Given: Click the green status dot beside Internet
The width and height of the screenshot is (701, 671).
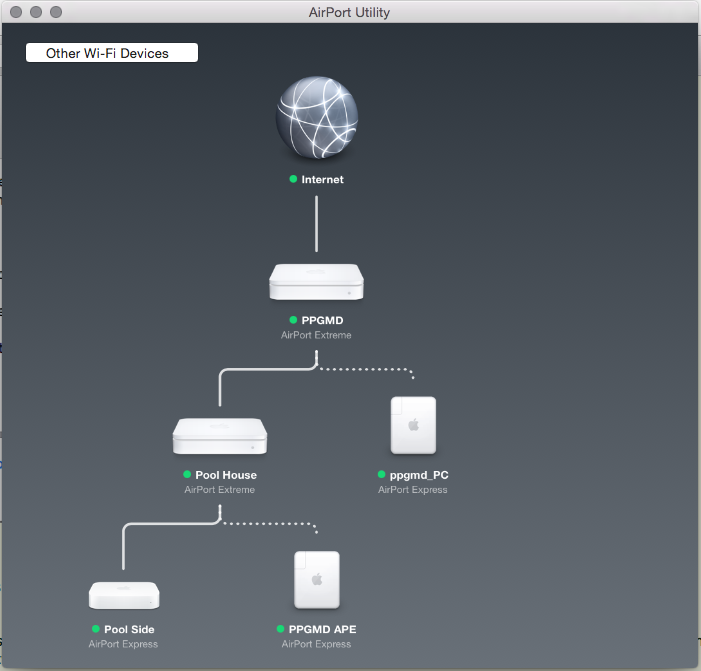Looking at the screenshot, I should (x=293, y=179).
